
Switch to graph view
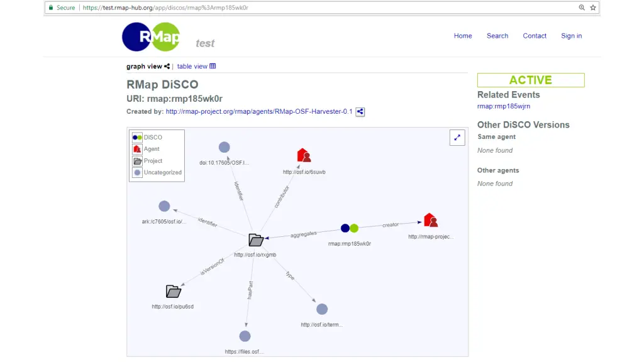pos(144,66)
